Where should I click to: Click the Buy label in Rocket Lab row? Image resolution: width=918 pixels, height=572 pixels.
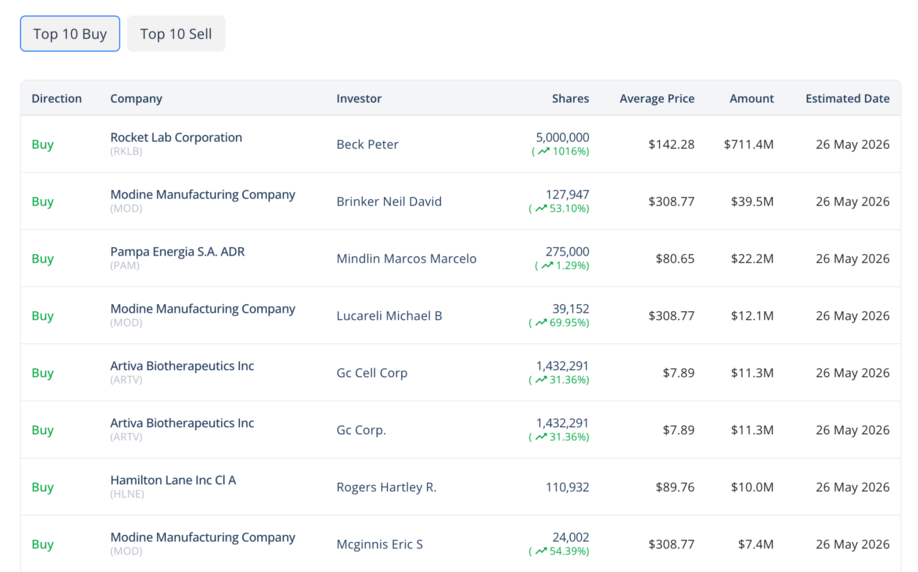[x=43, y=144]
